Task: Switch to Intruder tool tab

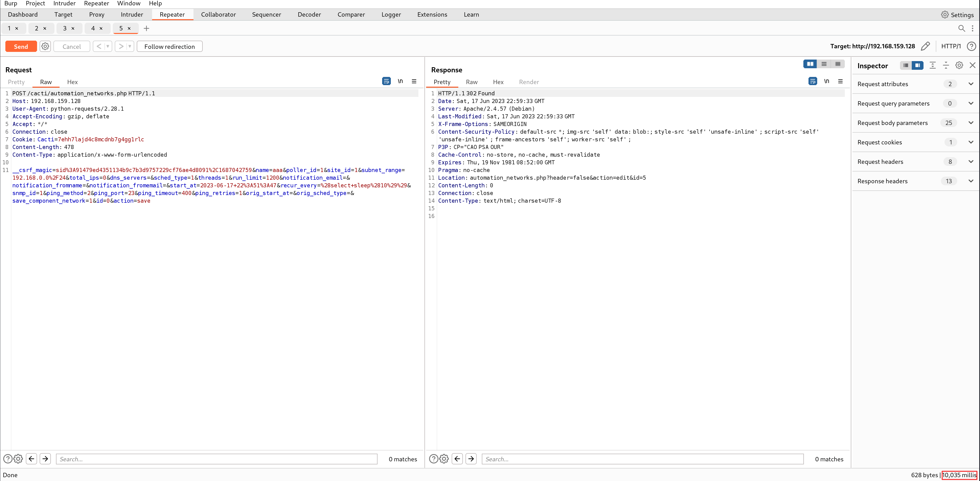Action: [x=132, y=15]
